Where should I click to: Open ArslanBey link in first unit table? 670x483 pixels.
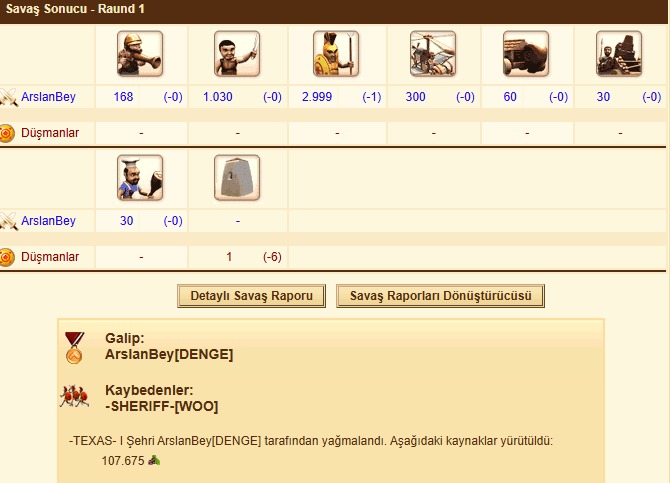coord(48,97)
